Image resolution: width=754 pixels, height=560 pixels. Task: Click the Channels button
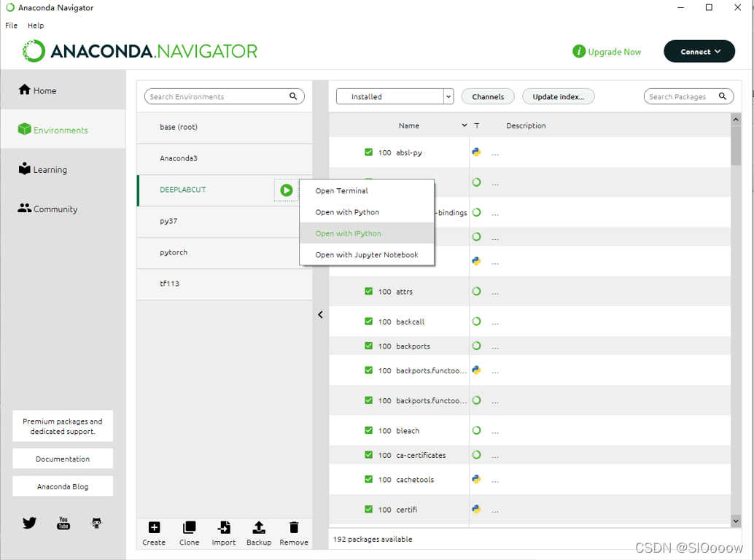point(488,96)
